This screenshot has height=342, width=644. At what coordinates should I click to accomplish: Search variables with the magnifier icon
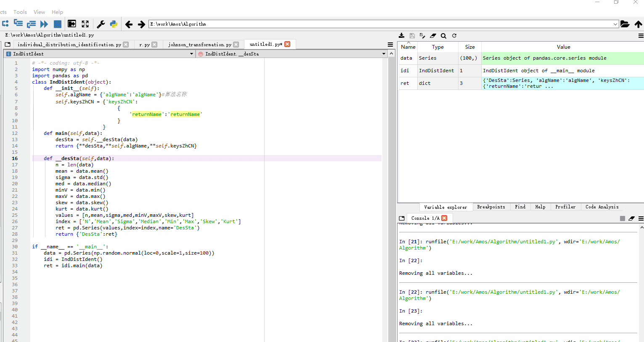click(443, 36)
